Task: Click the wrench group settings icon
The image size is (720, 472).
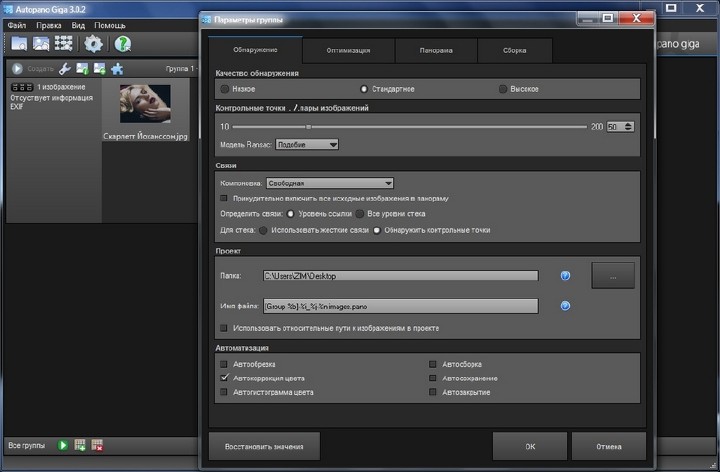Action: pos(65,68)
